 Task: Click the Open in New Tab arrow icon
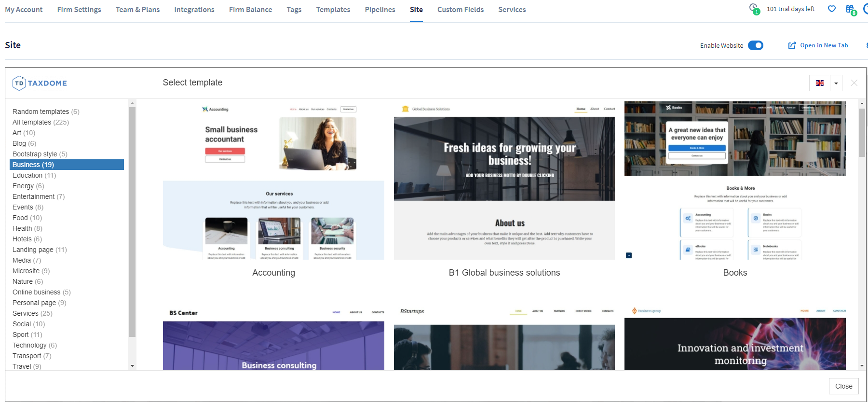point(792,45)
